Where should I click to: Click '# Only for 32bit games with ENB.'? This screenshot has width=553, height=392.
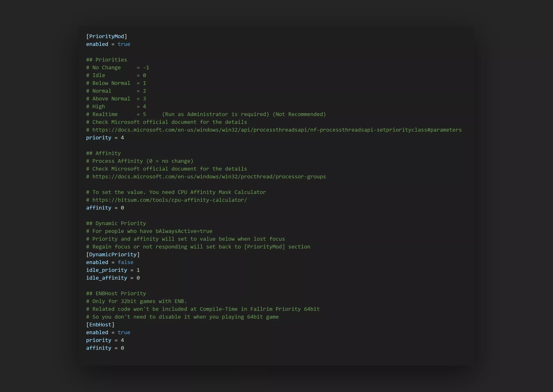(x=137, y=301)
